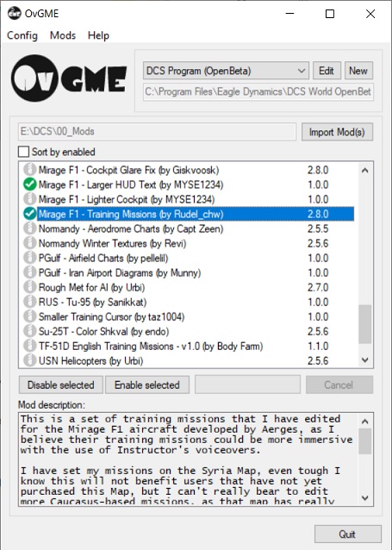Click the status icon next to USN Helicopters
The image size is (392, 550).
point(30,360)
